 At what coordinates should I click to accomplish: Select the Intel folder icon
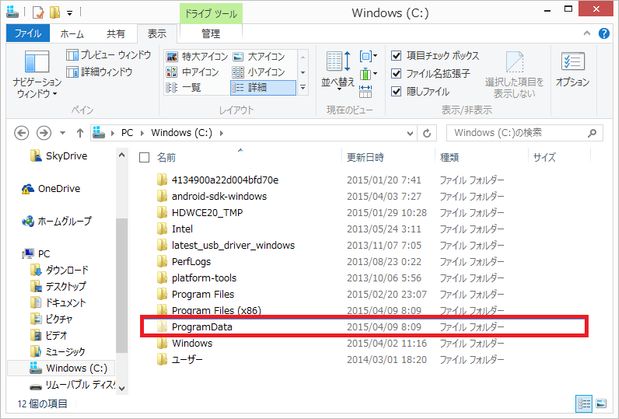[162, 229]
